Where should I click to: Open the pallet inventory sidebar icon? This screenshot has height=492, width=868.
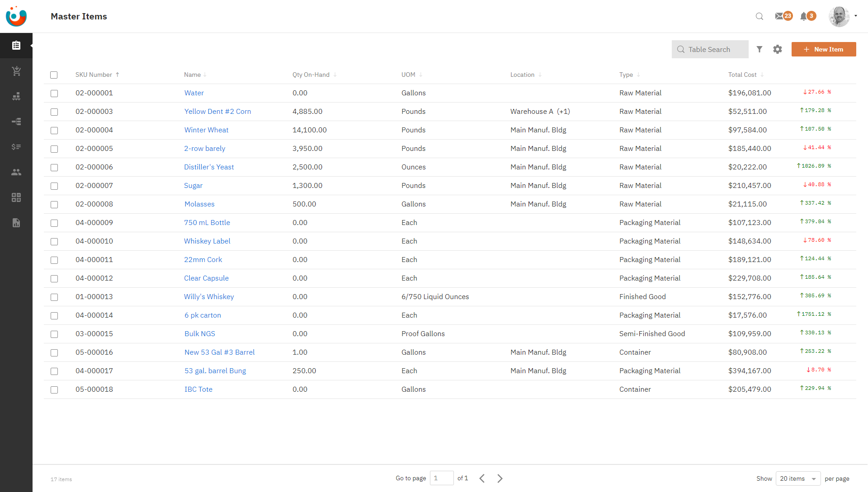(x=16, y=96)
